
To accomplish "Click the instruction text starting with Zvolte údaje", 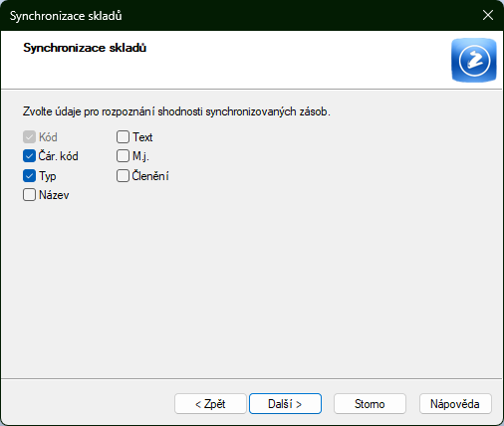I will pyautogui.click(x=176, y=111).
